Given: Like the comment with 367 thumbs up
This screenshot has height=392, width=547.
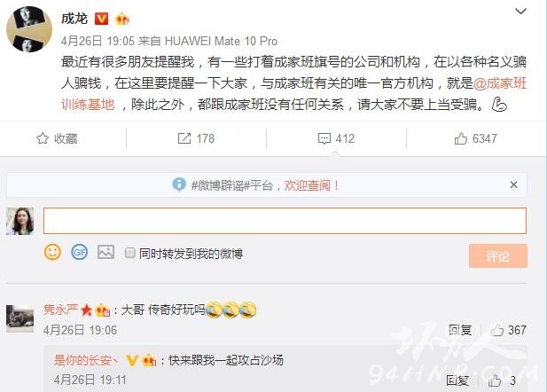Looking at the screenshot, I should tap(509, 330).
